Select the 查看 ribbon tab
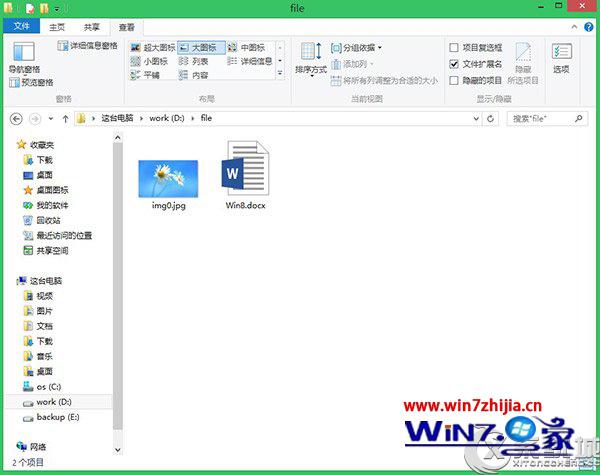Viewport: 600px width, 475px height. (127, 27)
